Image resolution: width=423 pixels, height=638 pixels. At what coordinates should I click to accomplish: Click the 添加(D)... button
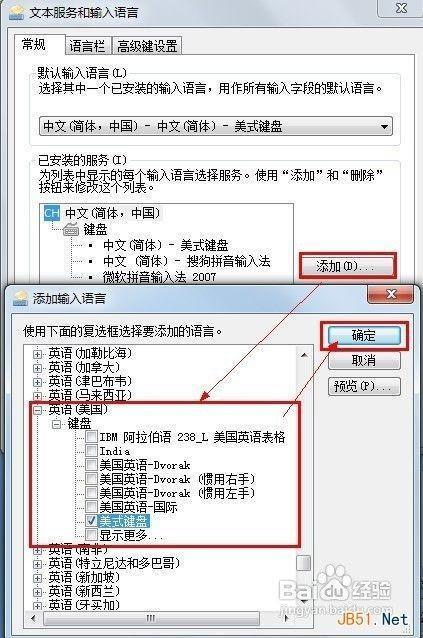(x=346, y=267)
